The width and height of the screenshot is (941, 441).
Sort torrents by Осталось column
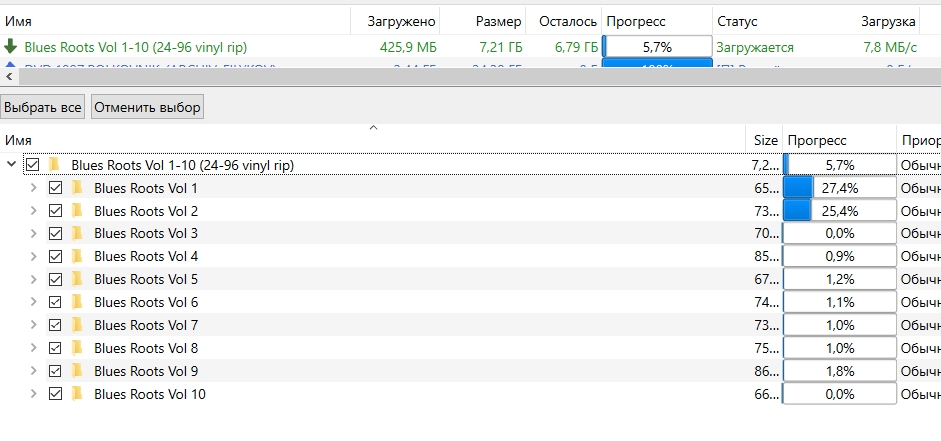[564, 22]
